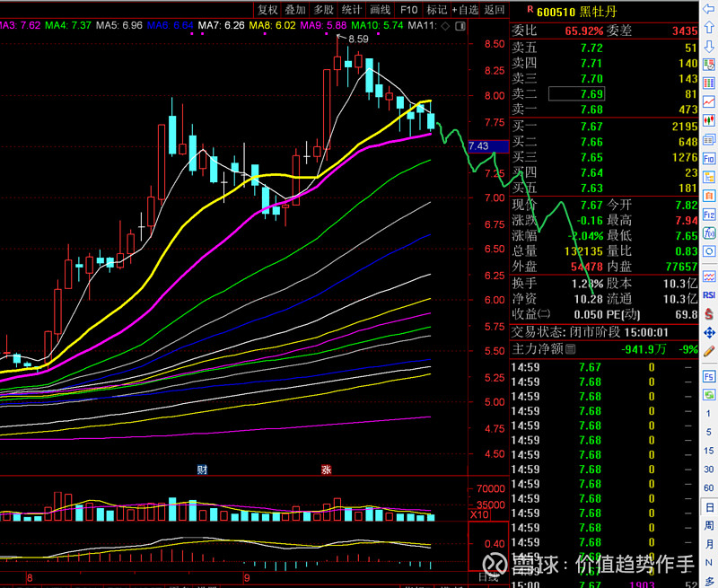Viewport: 718px width, 588px height.
Task: Switch to the intraday line chart icon
Action: coord(709,101)
